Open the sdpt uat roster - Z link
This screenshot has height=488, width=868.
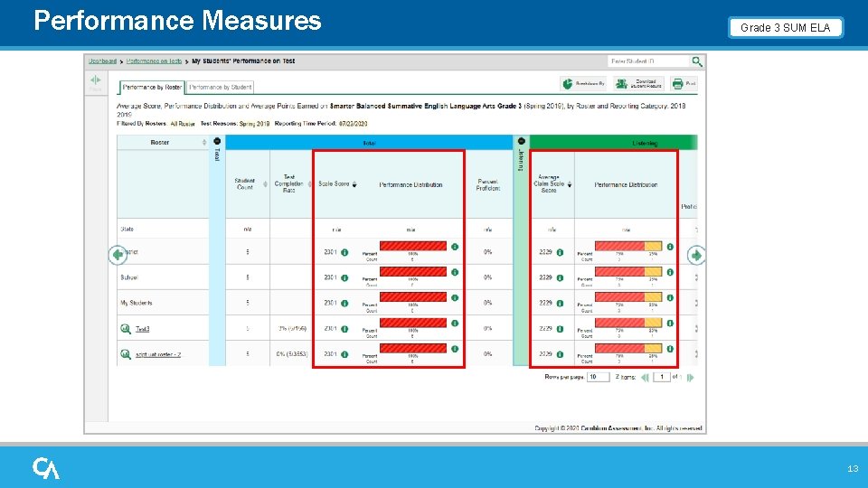point(158,354)
